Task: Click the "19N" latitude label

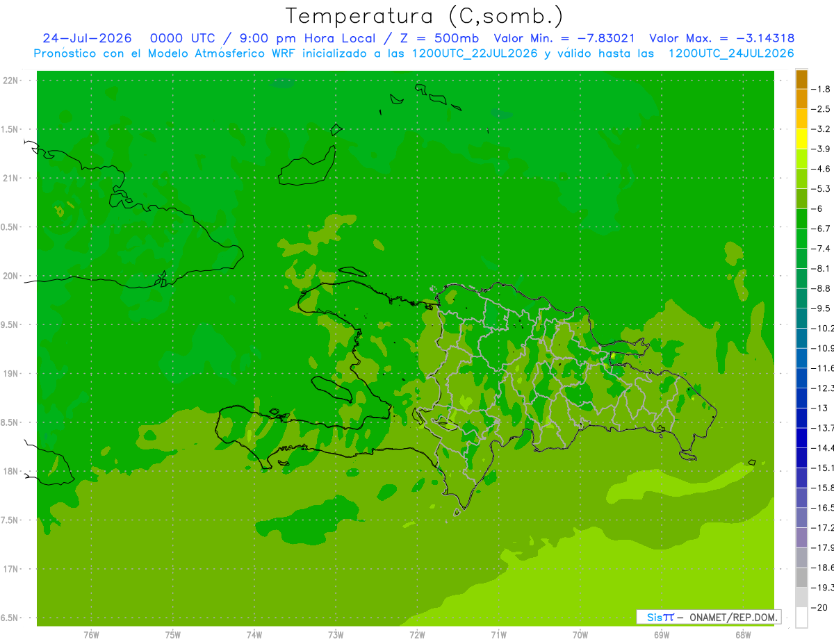Action: 11,373
